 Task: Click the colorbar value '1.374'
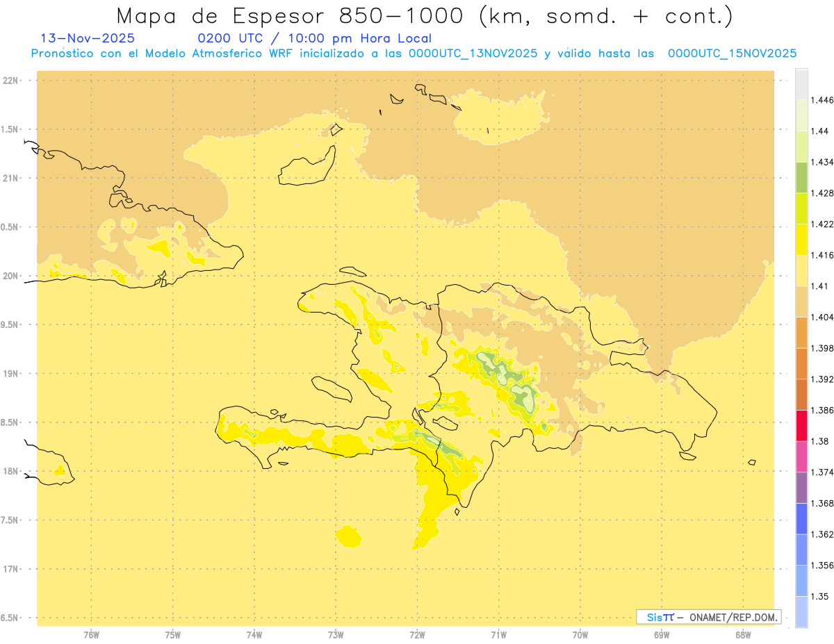click(822, 472)
